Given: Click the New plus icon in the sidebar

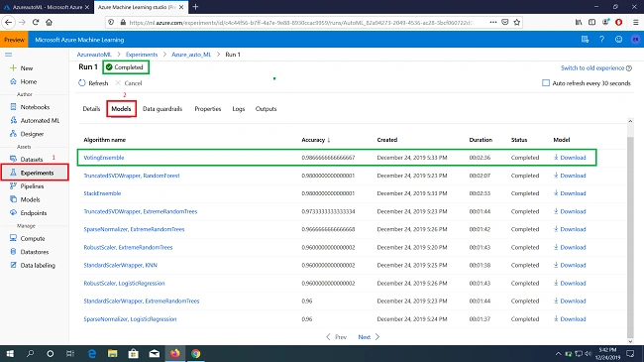Looking at the screenshot, I should coord(13,67).
